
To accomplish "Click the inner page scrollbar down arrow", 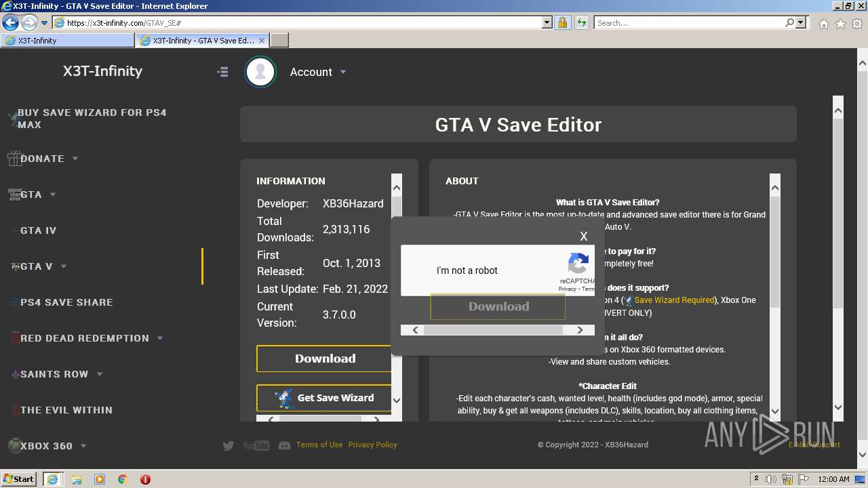I will [838, 407].
